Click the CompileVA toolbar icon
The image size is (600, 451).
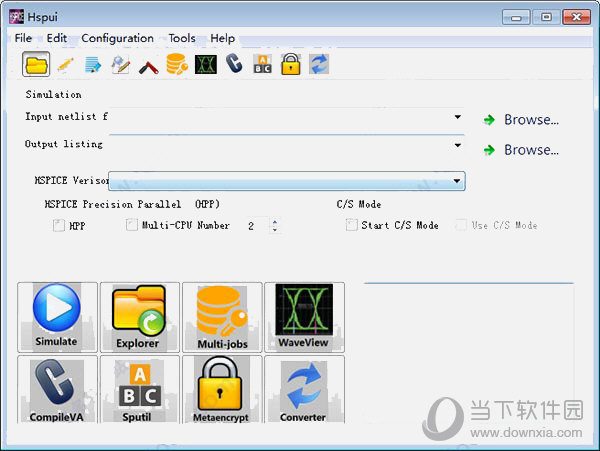(234, 63)
